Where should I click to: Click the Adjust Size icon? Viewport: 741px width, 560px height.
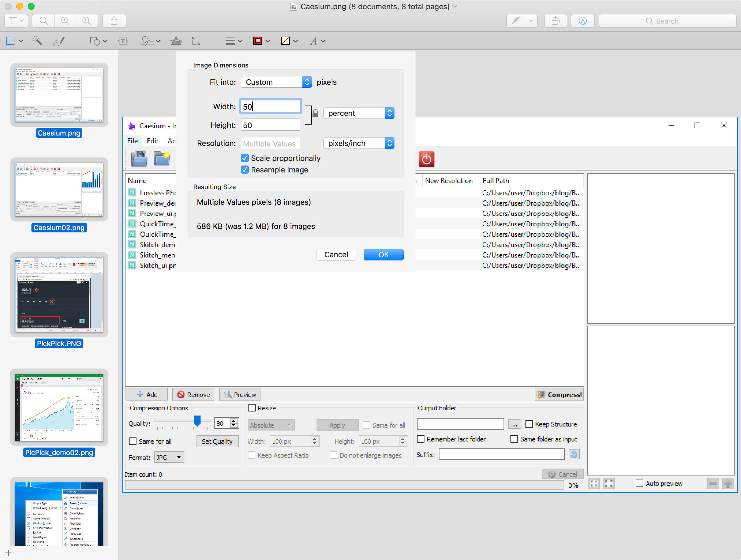[196, 41]
